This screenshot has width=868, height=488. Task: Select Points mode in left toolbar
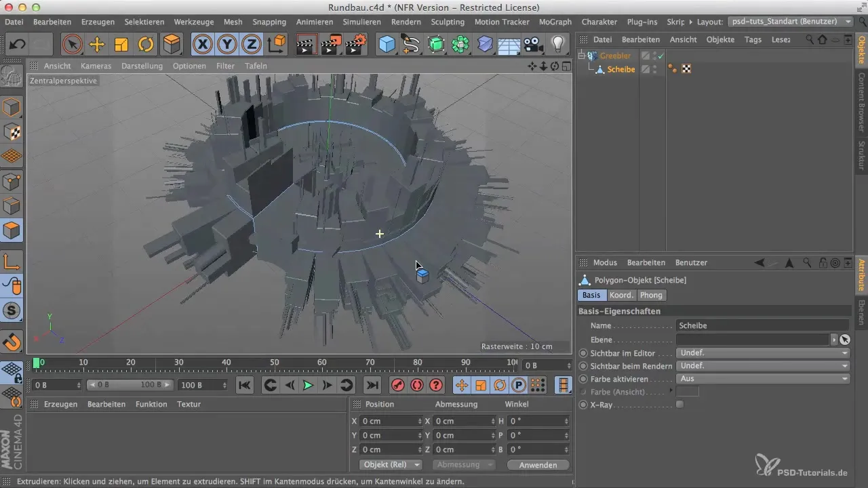12,182
